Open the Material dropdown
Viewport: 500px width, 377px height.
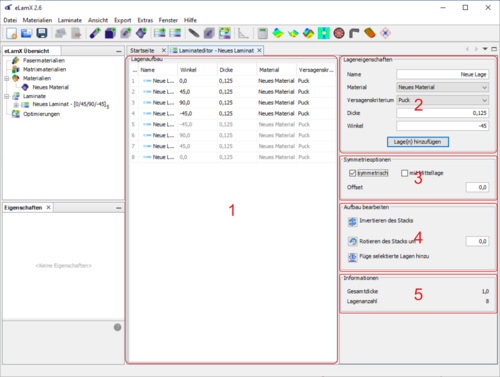(443, 87)
